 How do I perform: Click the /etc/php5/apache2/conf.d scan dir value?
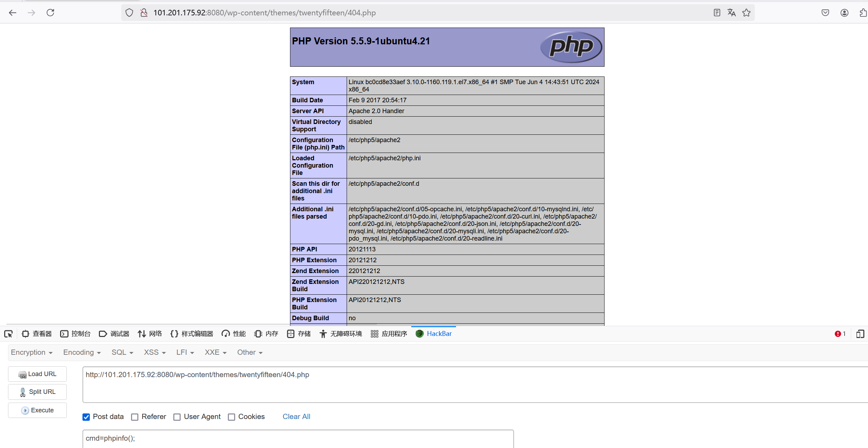point(384,184)
